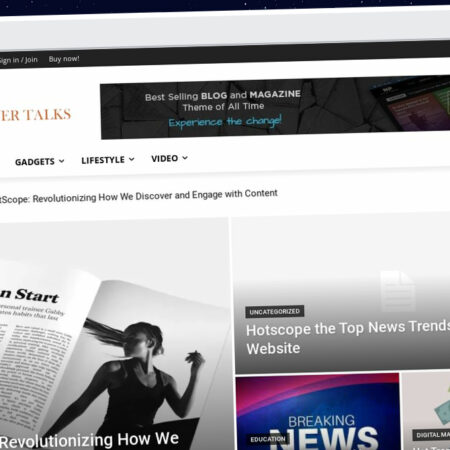
Task: Select the Education category tag
Action: 268,439
